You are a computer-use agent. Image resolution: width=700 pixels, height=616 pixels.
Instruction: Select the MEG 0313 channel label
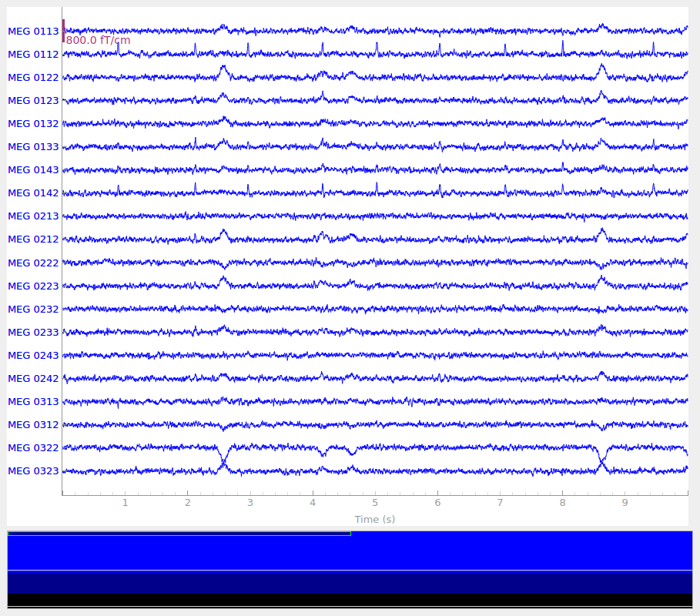[33, 402]
